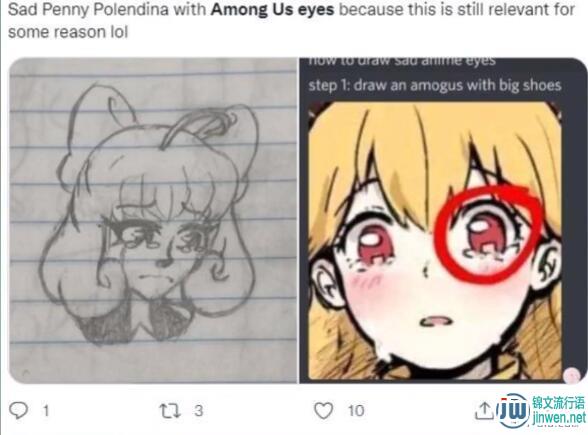Click the like count showing 10

click(x=356, y=411)
